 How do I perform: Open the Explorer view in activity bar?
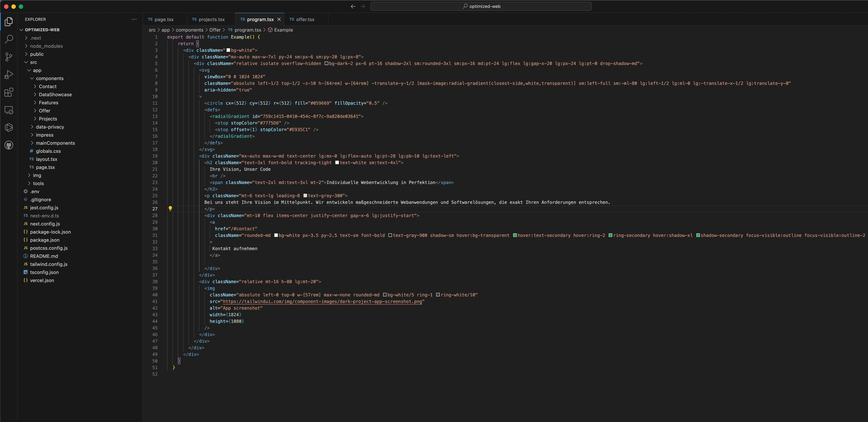pyautogui.click(x=9, y=21)
